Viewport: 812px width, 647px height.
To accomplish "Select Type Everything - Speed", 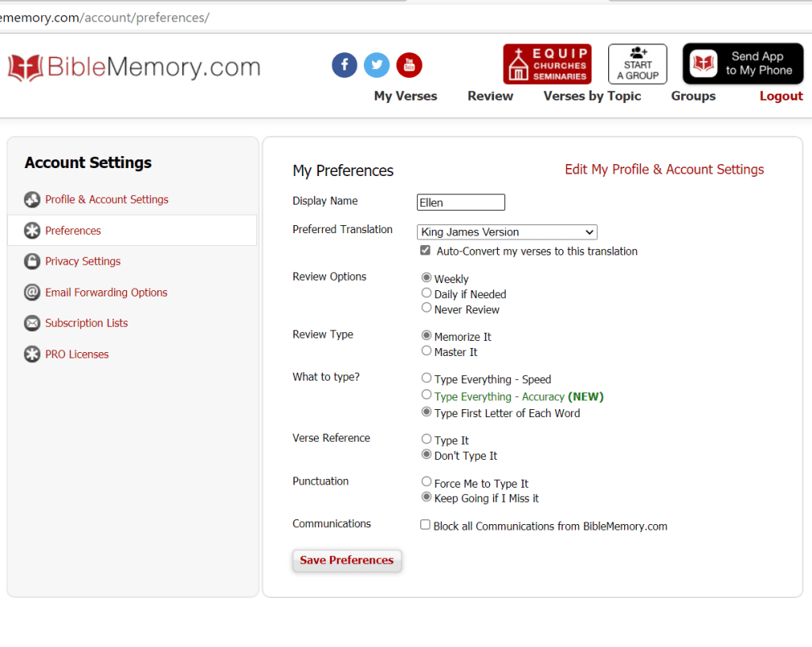I will [426, 378].
